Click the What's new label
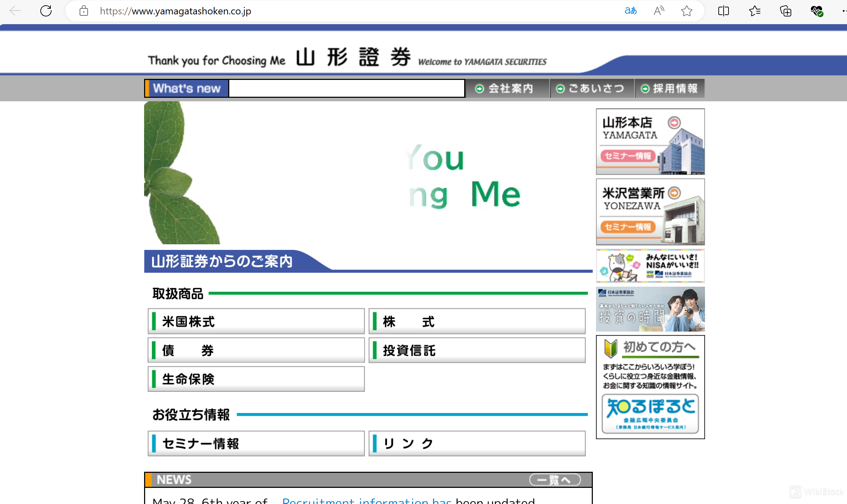 187,88
